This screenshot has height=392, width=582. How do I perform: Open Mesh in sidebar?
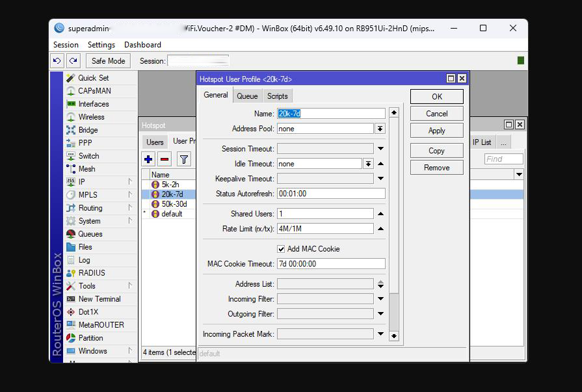(100, 169)
